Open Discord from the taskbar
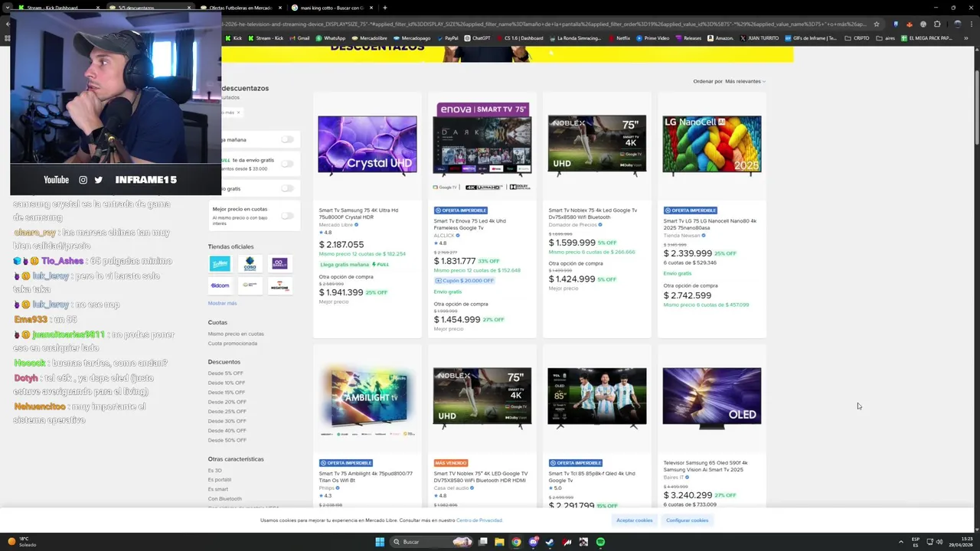This screenshot has height=551, width=980. click(x=533, y=542)
